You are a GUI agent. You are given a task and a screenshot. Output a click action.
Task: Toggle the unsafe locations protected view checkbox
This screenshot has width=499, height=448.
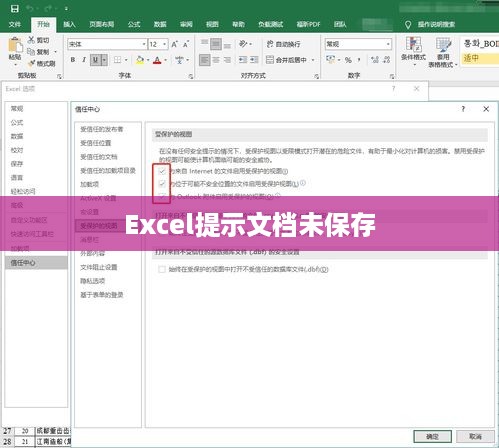[162, 183]
